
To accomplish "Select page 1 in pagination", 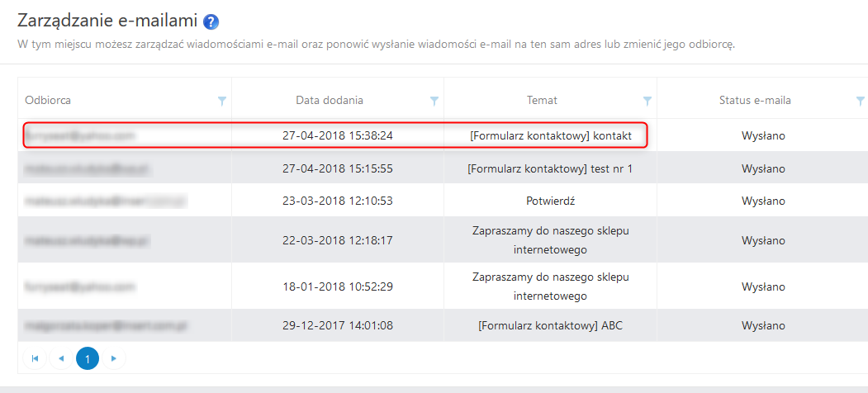I will point(88,358).
